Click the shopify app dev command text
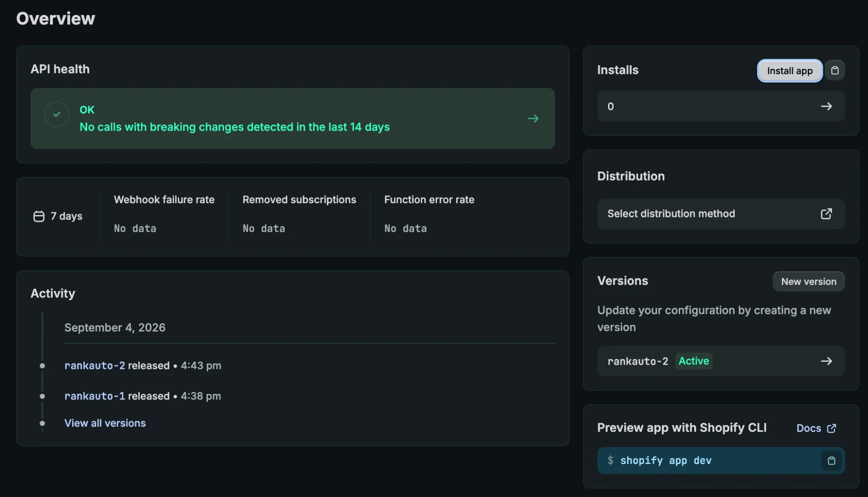This screenshot has height=497, width=868. pyautogui.click(x=666, y=461)
